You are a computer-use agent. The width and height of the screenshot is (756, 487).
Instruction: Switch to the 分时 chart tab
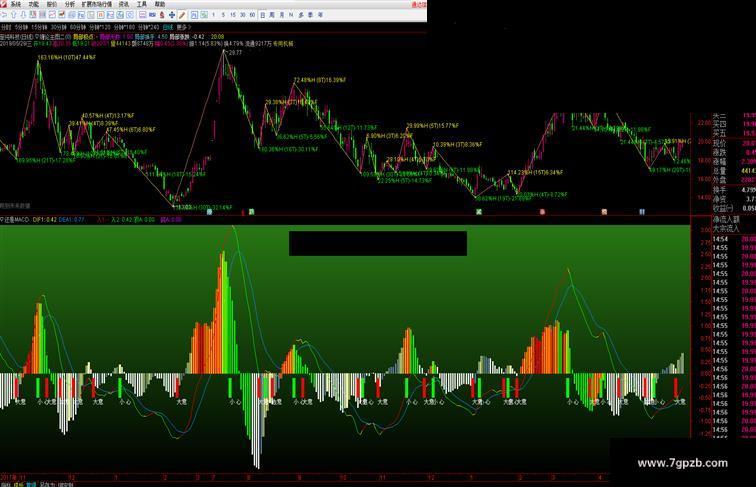[x=6, y=27]
